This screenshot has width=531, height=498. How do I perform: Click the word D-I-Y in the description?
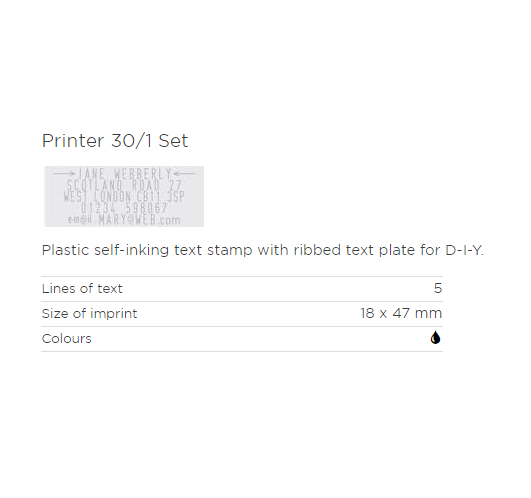click(464, 250)
